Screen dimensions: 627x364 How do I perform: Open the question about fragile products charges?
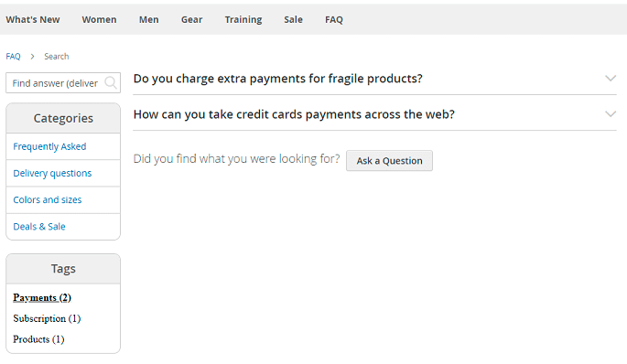coord(278,79)
